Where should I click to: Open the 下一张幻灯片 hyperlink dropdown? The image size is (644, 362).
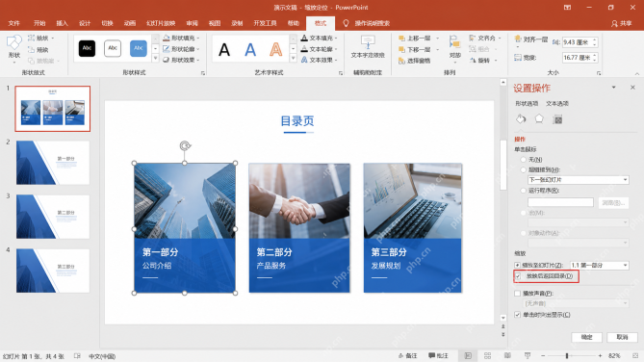click(x=578, y=180)
